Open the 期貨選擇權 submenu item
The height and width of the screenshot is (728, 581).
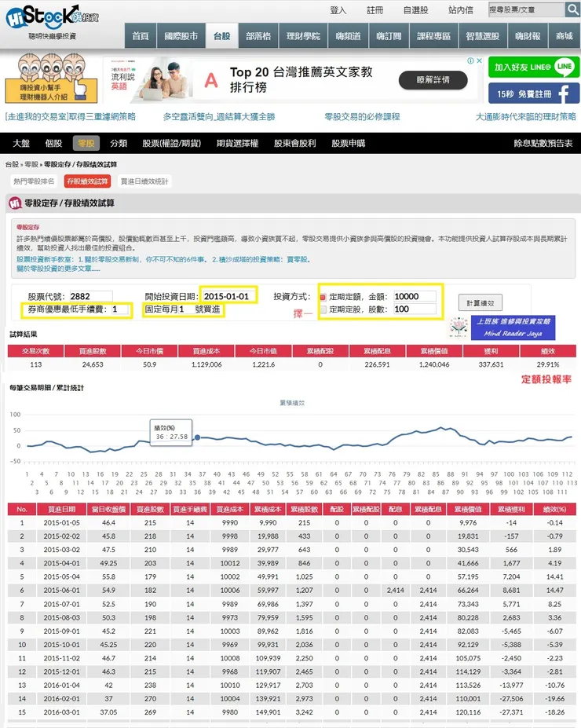[237, 143]
